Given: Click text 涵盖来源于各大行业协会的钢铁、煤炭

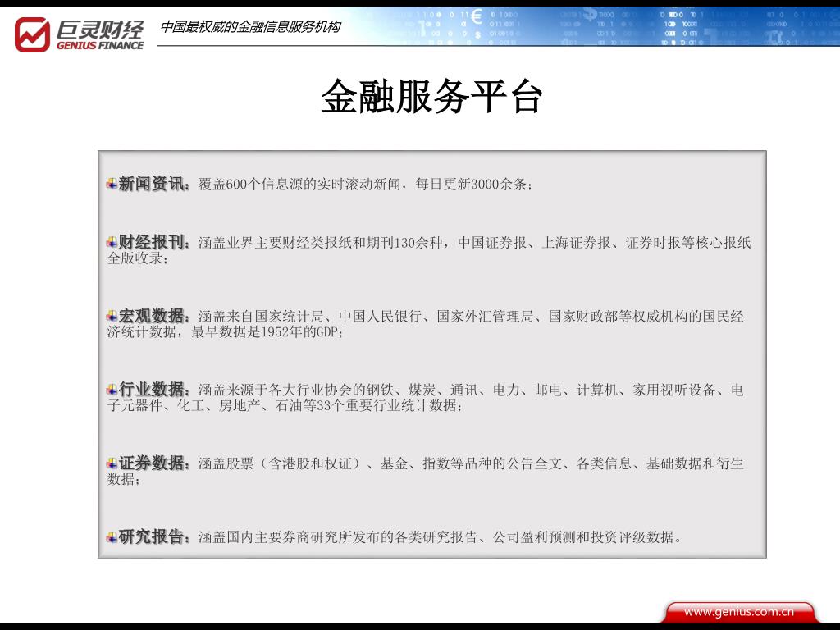Looking at the screenshot, I should pyautogui.click(x=317, y=390).
